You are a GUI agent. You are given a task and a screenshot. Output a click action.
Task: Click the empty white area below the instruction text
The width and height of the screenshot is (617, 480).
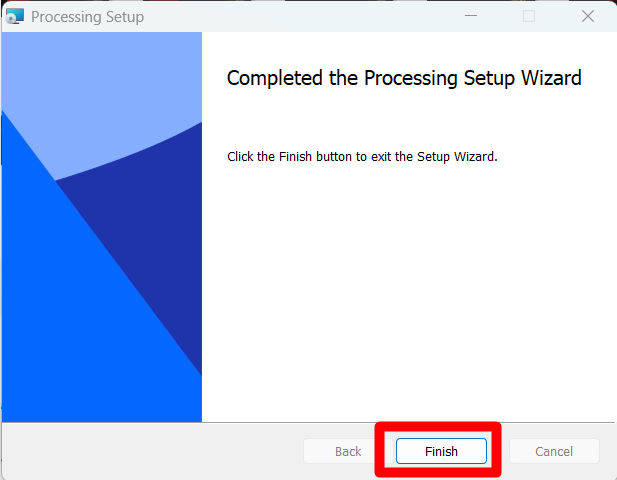click(409, 291)
